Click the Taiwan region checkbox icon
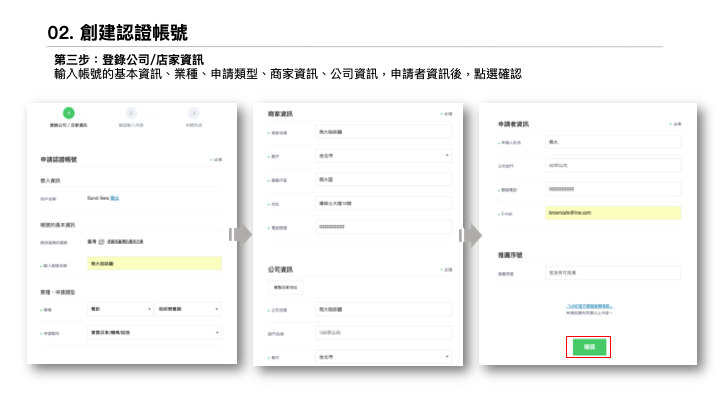Viewport: 720px width, 405px height. click(101, 241)
